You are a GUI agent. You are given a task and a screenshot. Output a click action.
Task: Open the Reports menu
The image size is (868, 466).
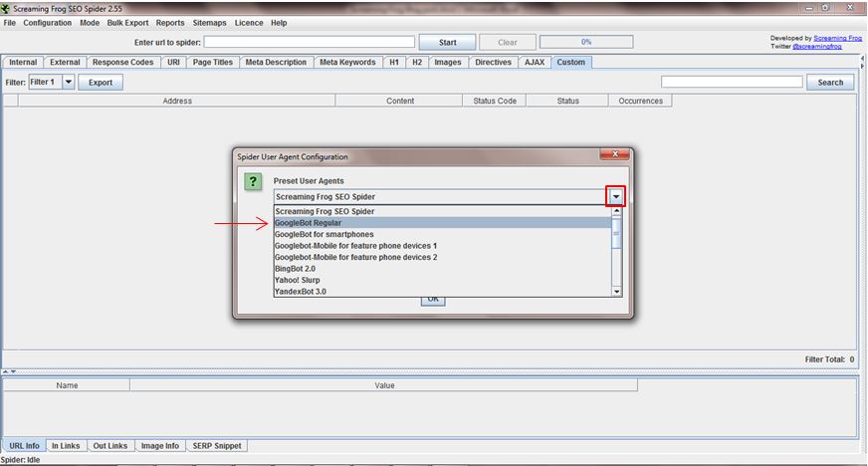(x=170, y=23)
